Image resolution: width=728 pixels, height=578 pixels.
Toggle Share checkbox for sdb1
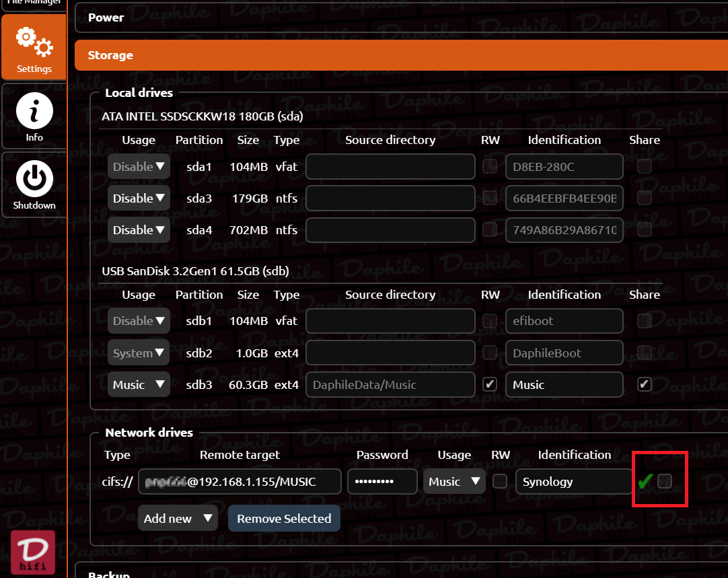coord(645,321)
